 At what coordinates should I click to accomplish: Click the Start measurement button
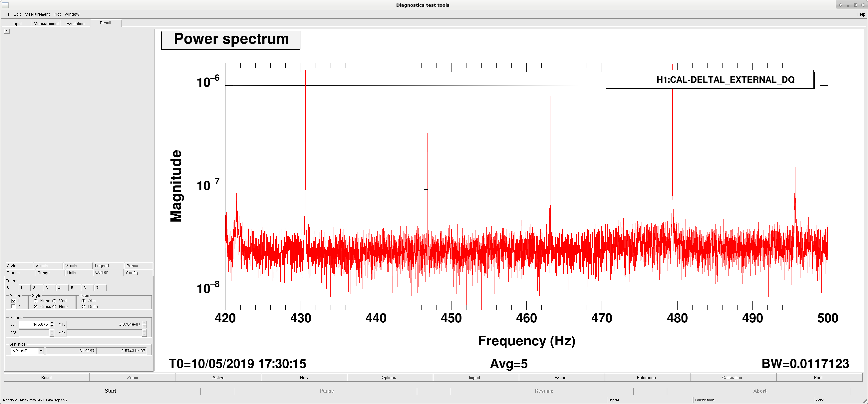click(110, 391)
